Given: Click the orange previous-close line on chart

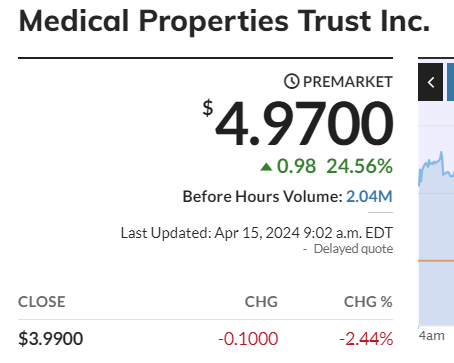Looking at the screenshot, I should [x=436, y=260].
